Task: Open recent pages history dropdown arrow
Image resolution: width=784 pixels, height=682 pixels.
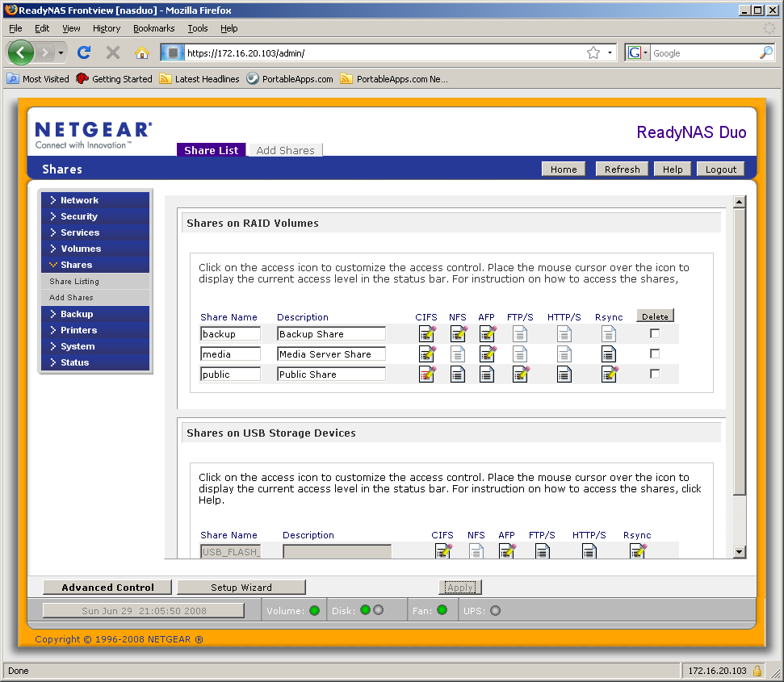Action: tap(61, 52)
